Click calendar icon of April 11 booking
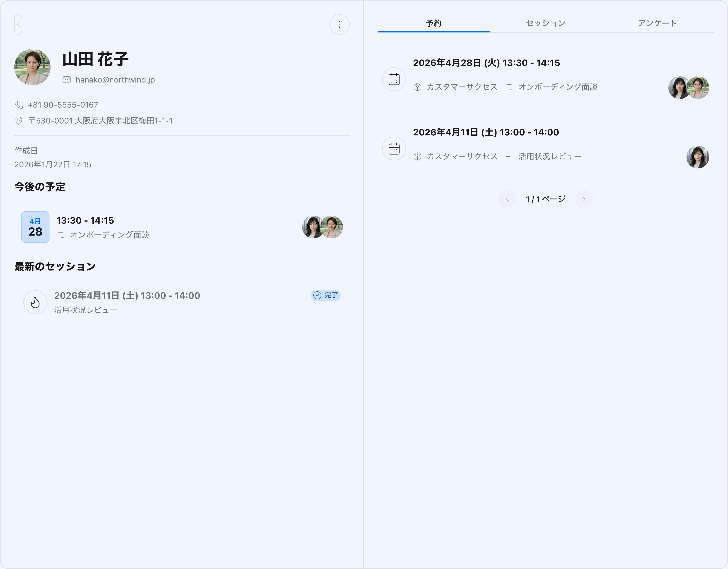This screenshot has height=569, width=728. click(394, 149)
